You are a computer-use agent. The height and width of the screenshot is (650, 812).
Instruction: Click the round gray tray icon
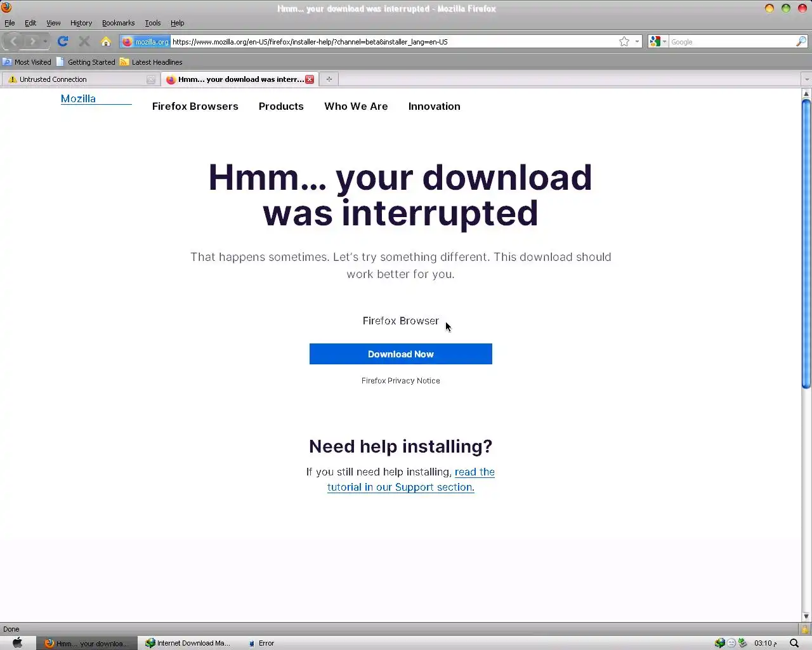pyautogui.click(x=731, y=643)
